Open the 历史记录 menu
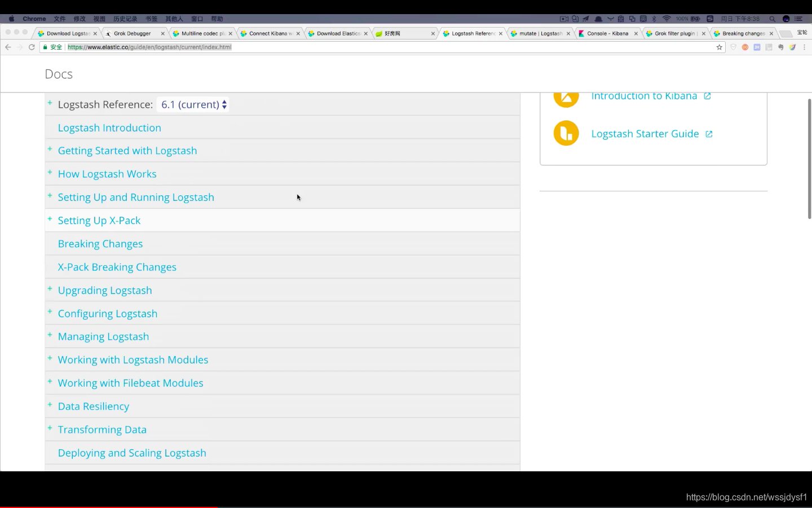The width and height of the screenshot is (812, 508). coord(125,19)
